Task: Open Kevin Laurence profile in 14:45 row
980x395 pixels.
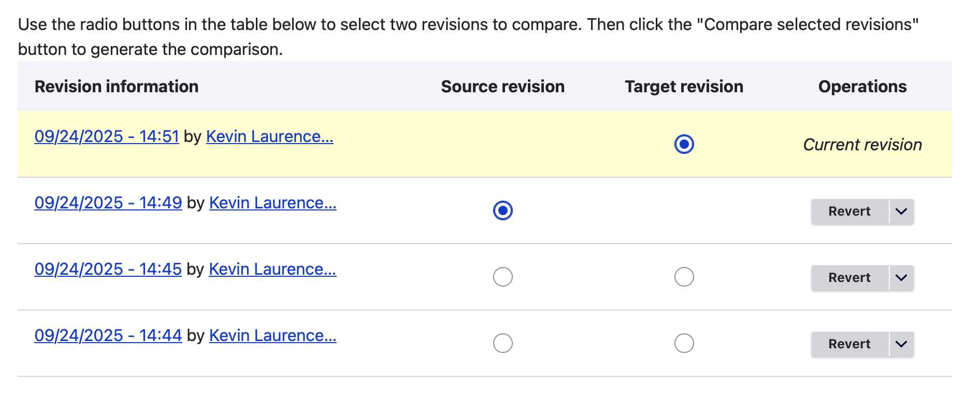Action: tap(272, 269)
